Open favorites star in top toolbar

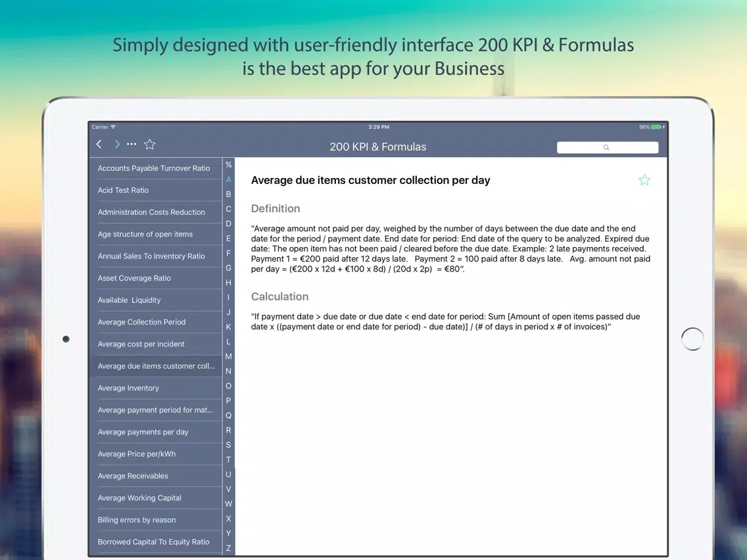pos(149,145)
